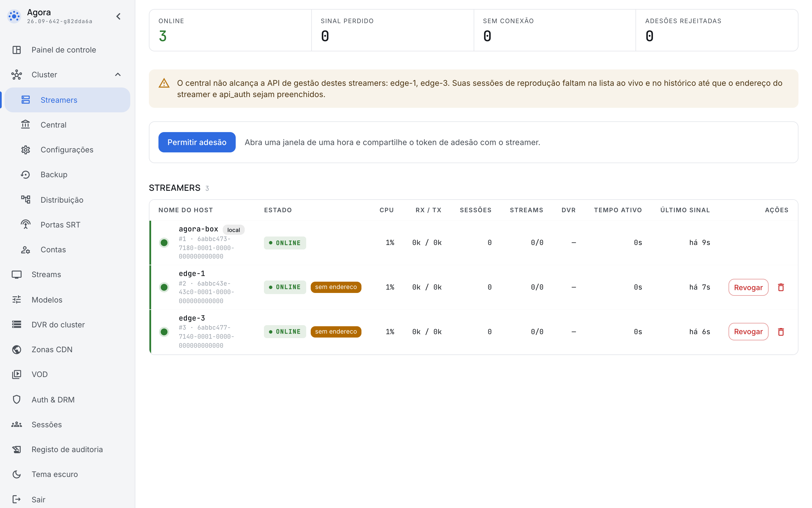
Task: Open the Distribuição tree icon
Action: [25, 200]
